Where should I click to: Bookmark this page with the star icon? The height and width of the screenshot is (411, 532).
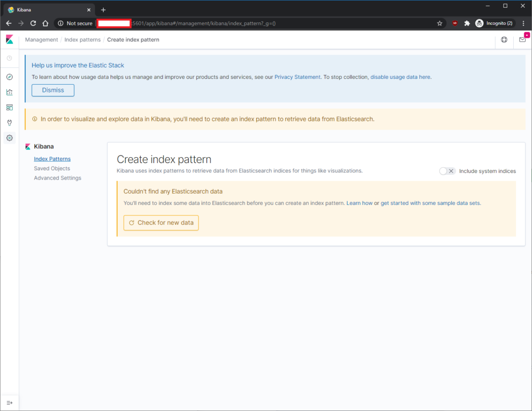(440, 23)
